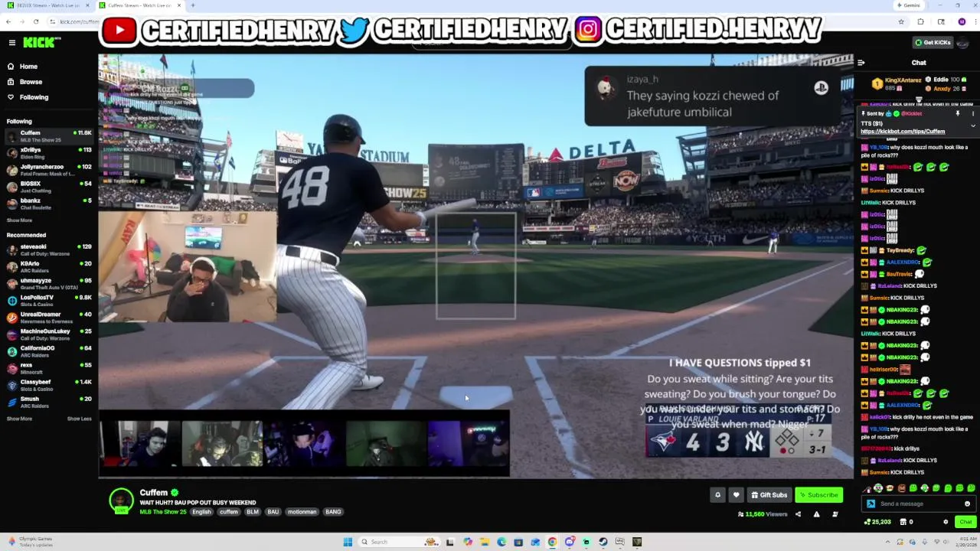Share the stream via share icon
The image size is (980, 551).
pos(798,514)
